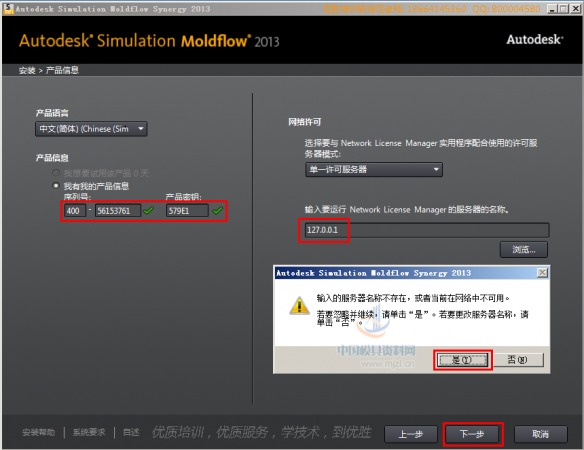Click the Previous step (上一步) button
The height and width of the screenshot is (450, 584).
411,434
